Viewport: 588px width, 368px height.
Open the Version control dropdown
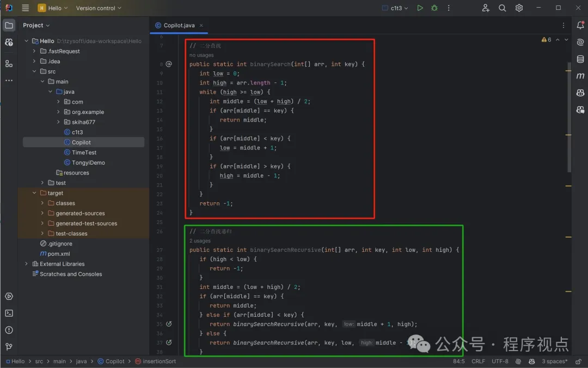(x=99, y=8)
